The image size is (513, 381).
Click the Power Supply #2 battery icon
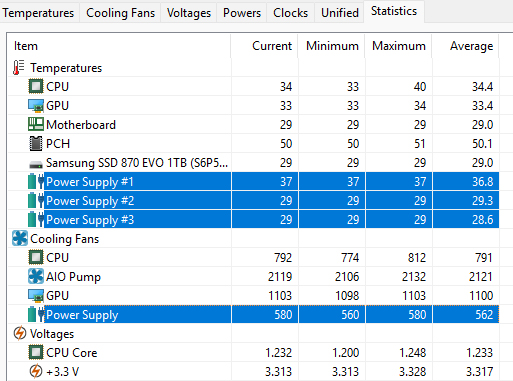(36, 200)
